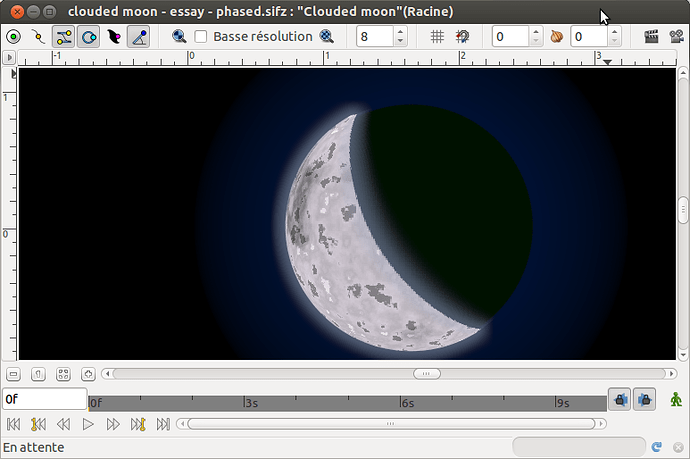690x459 pixels.
Task: Toggle the grid display
Action: 437,37
